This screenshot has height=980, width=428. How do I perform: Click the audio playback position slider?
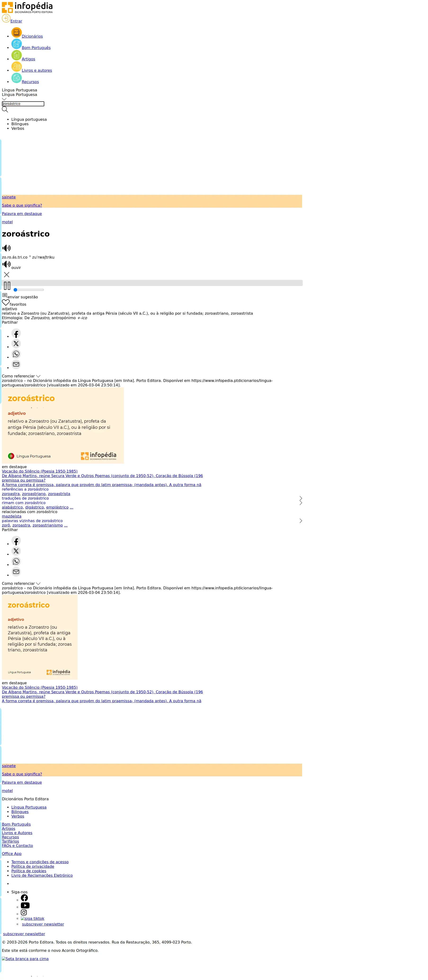click(x=29, y=290)
